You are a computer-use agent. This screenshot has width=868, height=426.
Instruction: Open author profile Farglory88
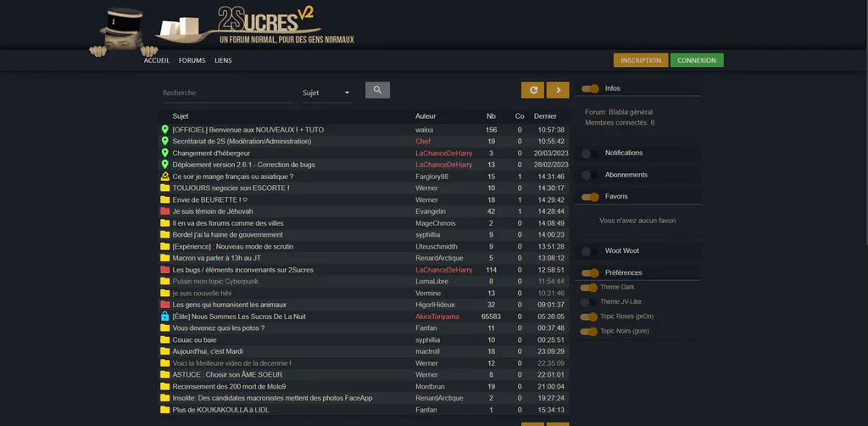coord(431,177)
